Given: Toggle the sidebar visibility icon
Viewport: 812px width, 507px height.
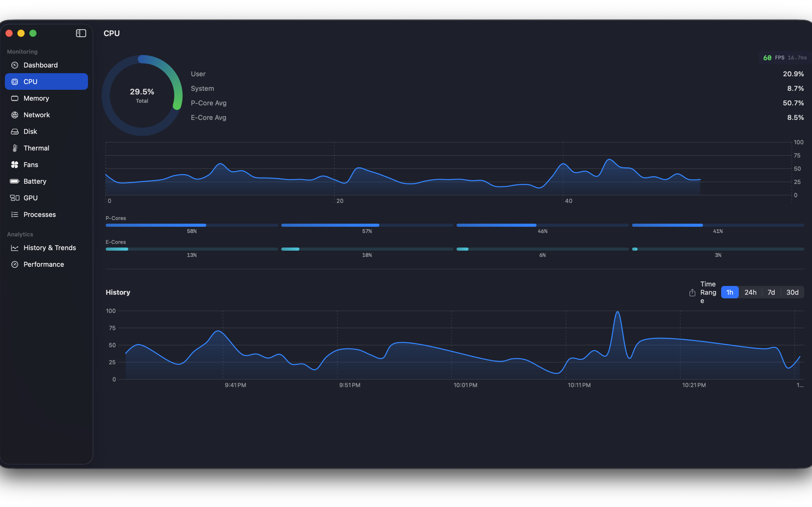Looking at the screenshot, I should click(x=81, y=33).
